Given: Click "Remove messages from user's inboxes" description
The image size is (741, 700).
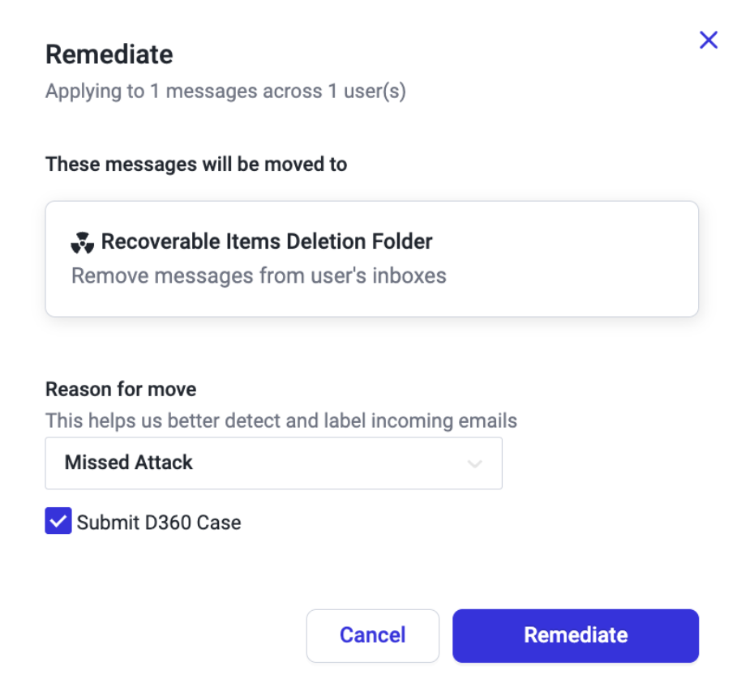Looking at the screenshot, I should 259,275.
